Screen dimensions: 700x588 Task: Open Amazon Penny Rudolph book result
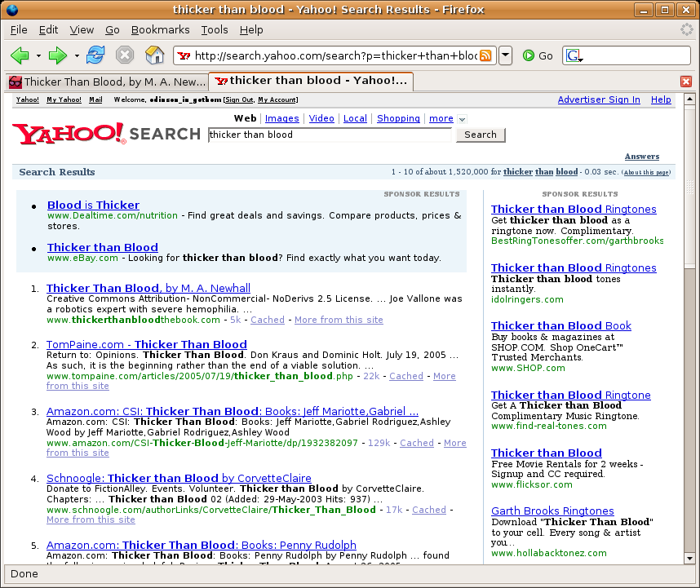(202, 545)
